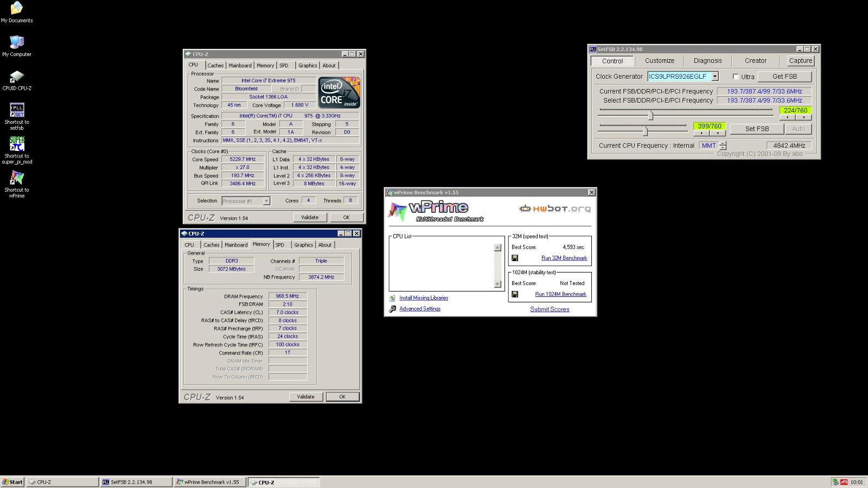Screen dimensions: 868x488
Task: Click the Core Voltage value 1.680 V
Action: 299,105
